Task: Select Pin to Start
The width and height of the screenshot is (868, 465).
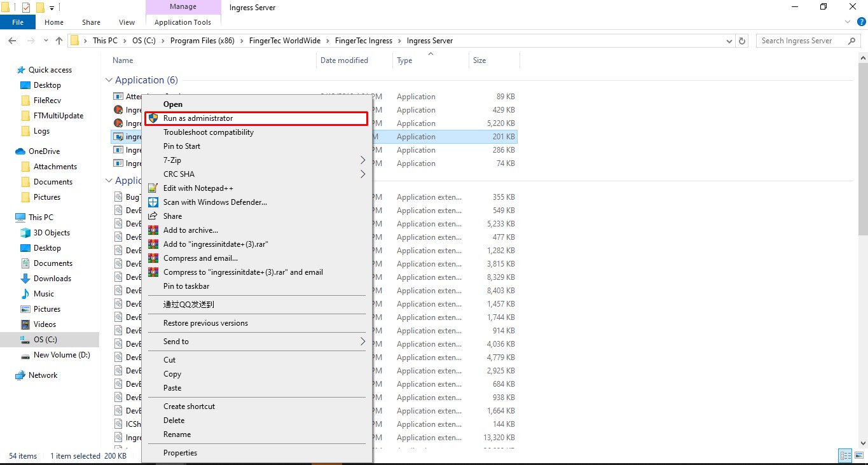Action: point(182,146)
